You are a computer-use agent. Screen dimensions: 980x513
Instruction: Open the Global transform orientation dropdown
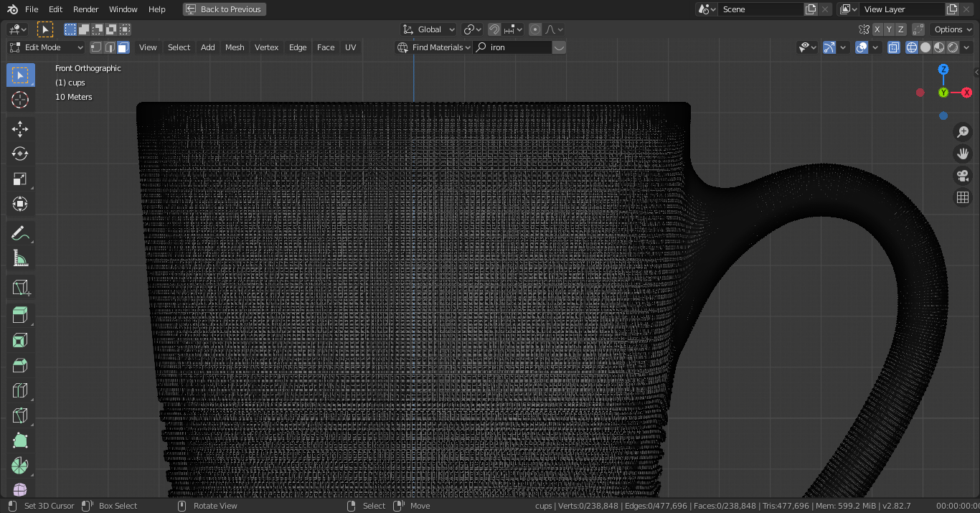(428, 29)
